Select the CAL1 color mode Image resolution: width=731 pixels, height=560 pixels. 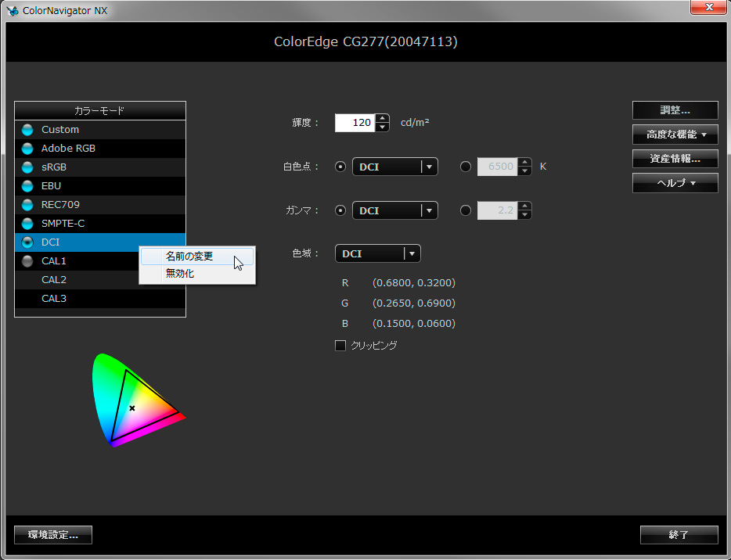(x=77, y=261)
